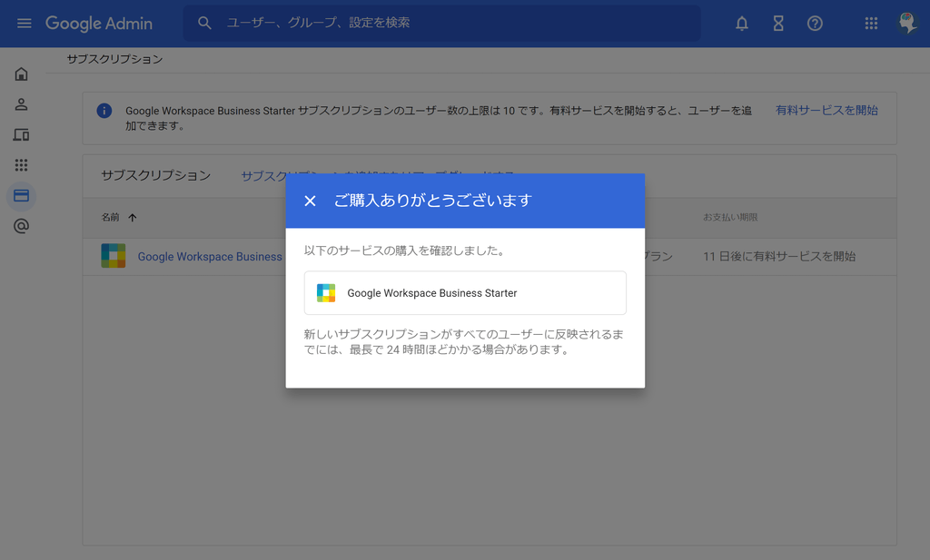Click the ご購入ありがとうございます dialog title
Image resolution: width=930 pixels, height=560 pixels.
433,201
